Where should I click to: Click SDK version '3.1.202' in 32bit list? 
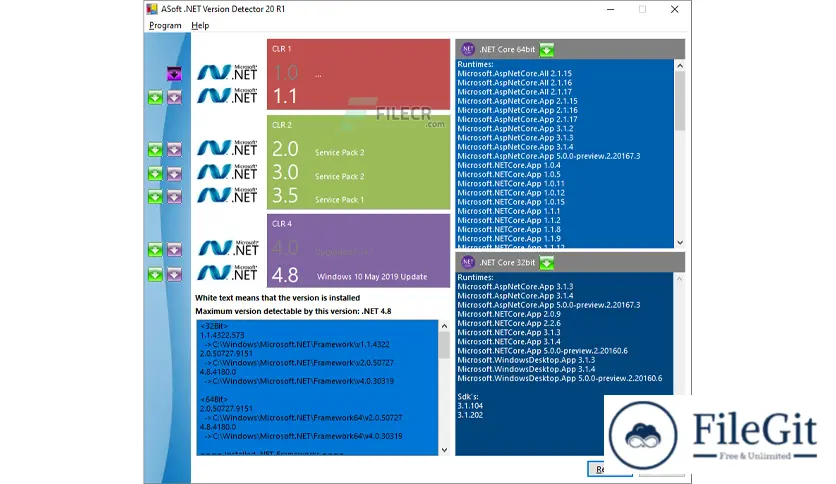[470, 415]
